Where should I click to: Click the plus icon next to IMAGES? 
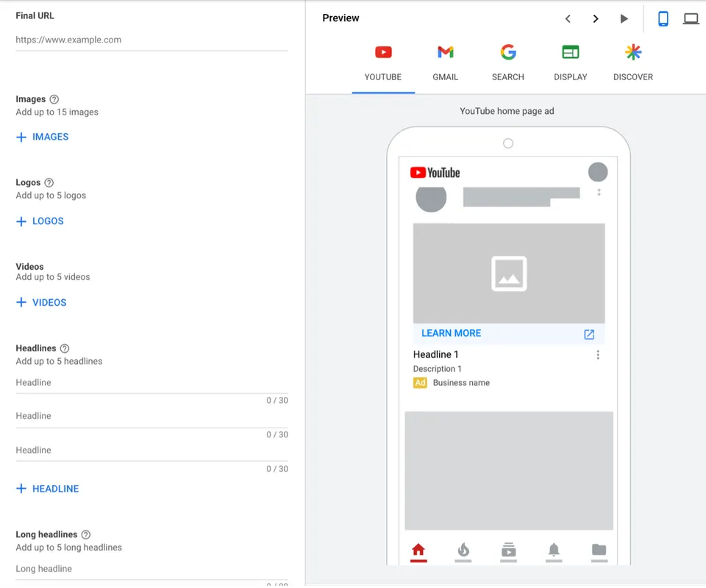click(x=21, y=137)
